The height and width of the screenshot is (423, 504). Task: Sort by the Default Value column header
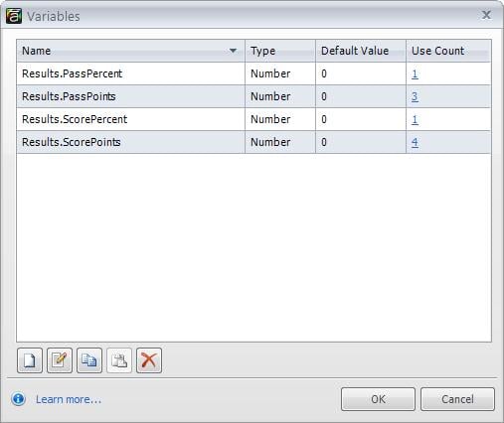pyautogui.click(x=361, y=51)
